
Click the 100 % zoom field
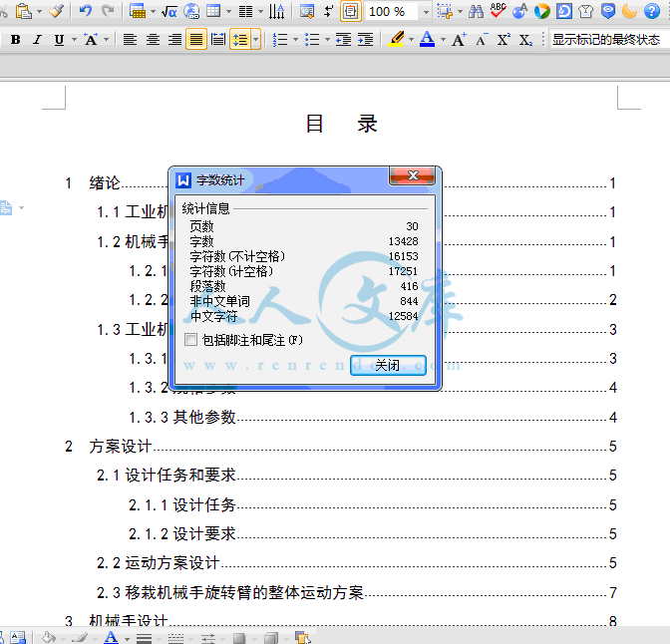(392, 12)
